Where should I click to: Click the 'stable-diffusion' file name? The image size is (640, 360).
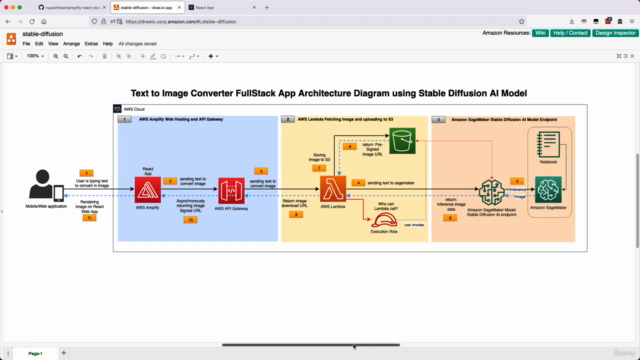(43, 34)
